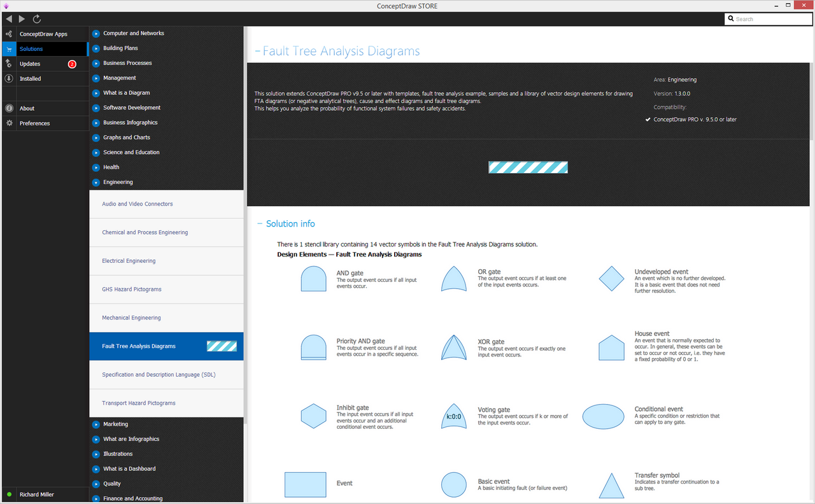Image resolution: width=815 pixels, height=504 pixels.
Task: Select the Transfer symbol triangle icon
Action: [x=611, y=486]
